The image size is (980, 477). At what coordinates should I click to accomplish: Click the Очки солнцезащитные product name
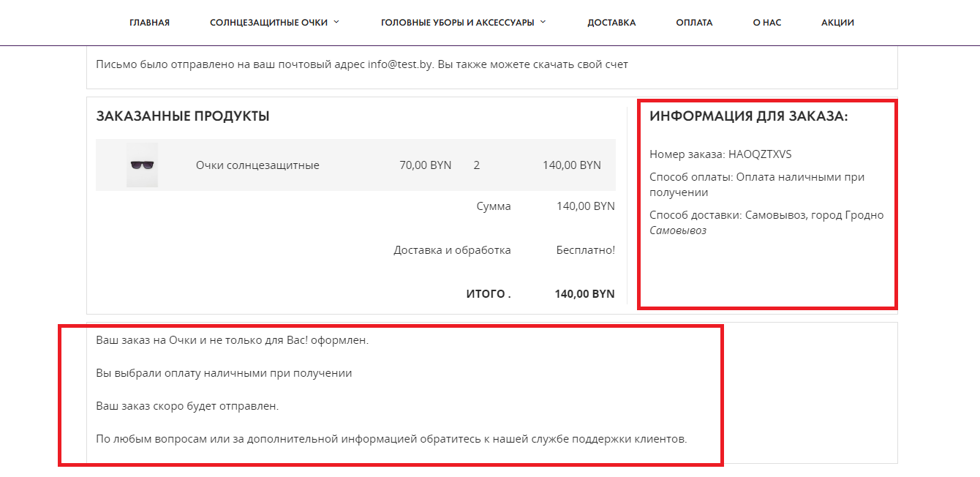[x=257, y=165]
